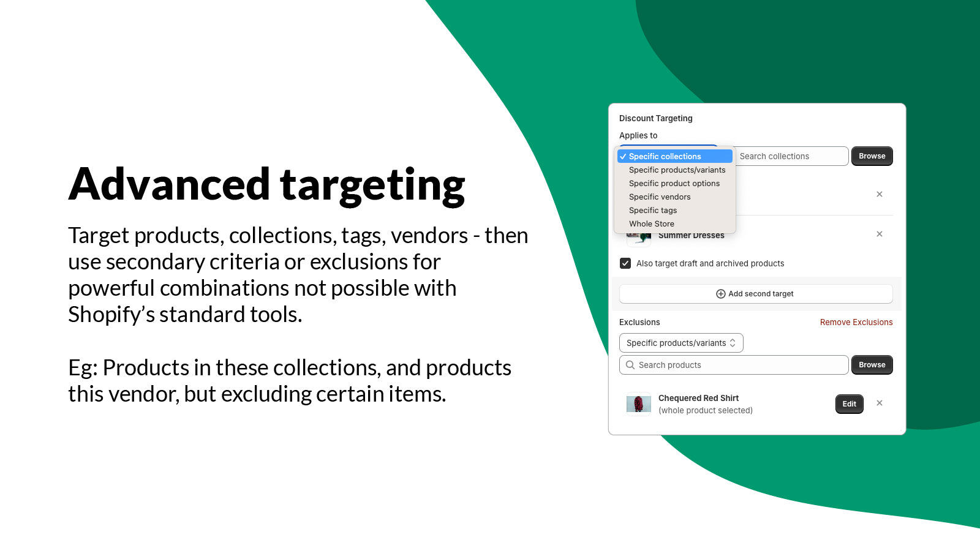The image size is (980, 551).
Task: Open the Summer Dresses thumbnail
Action: (x=639, y=239)
